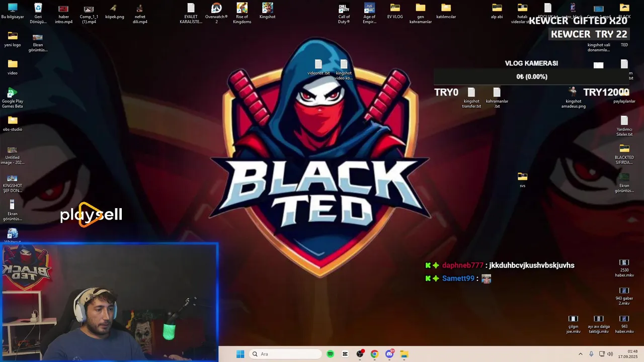This screenshot has height=362, width=644.
Task: Select the alp abi folder
Action: tap(497, 11)
